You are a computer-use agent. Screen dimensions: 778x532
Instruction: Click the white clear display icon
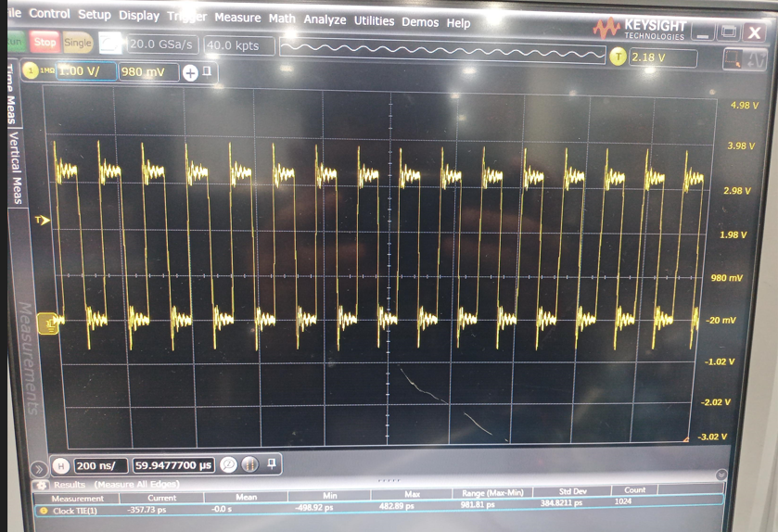pos(109,44)
